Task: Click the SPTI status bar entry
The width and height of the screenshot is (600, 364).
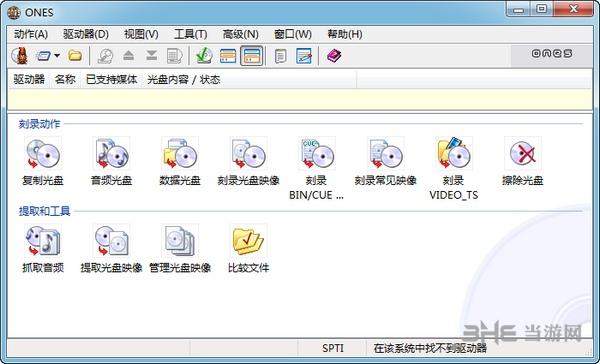Action: (x=333, y=348)
